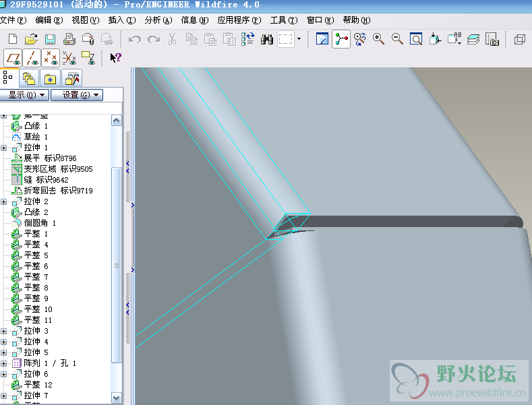
Task: Click the Zoom Out magnifier
Action: (397, 39)
